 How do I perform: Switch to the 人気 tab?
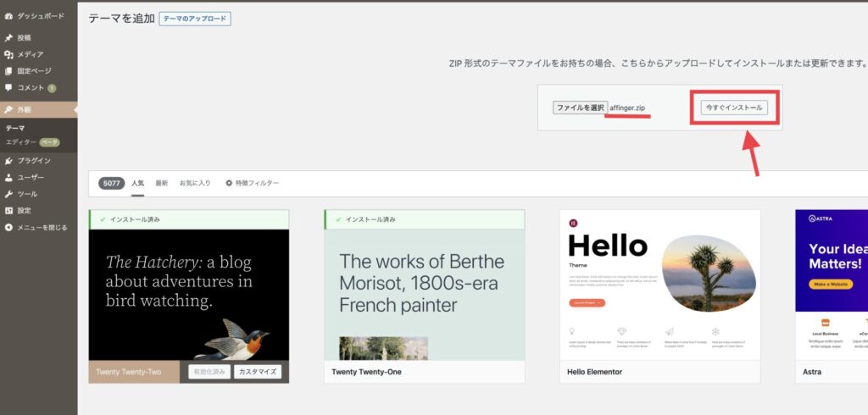tap(138, 183)
